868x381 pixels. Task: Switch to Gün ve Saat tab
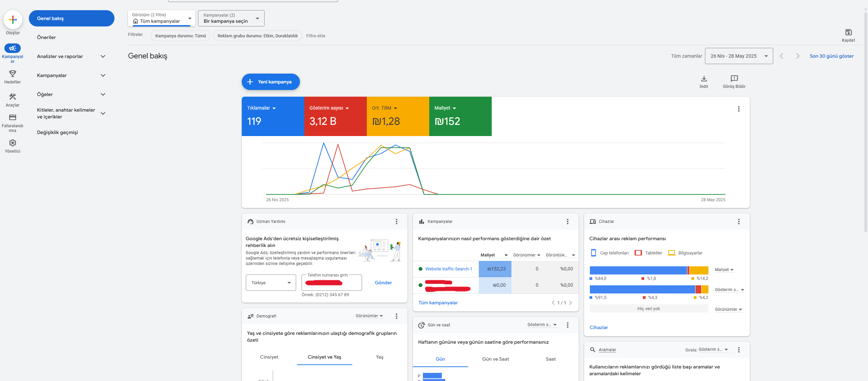(495, 359)
